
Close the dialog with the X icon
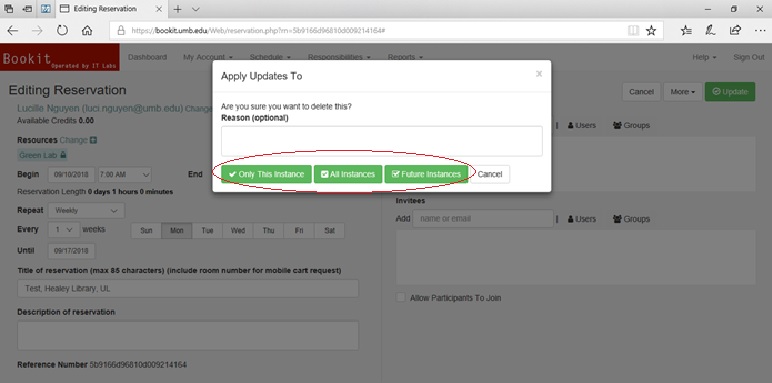point(539,74)
